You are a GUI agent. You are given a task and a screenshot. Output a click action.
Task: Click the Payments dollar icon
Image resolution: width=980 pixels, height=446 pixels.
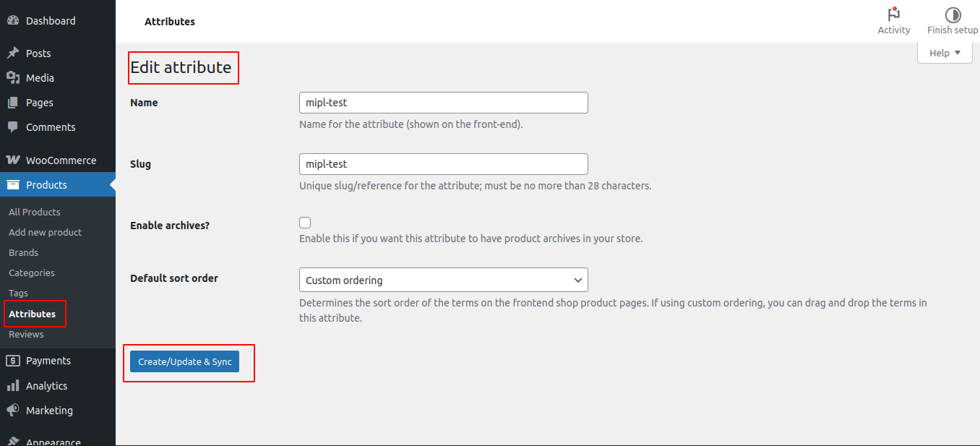pyautogui.click(x=13, y=360)
